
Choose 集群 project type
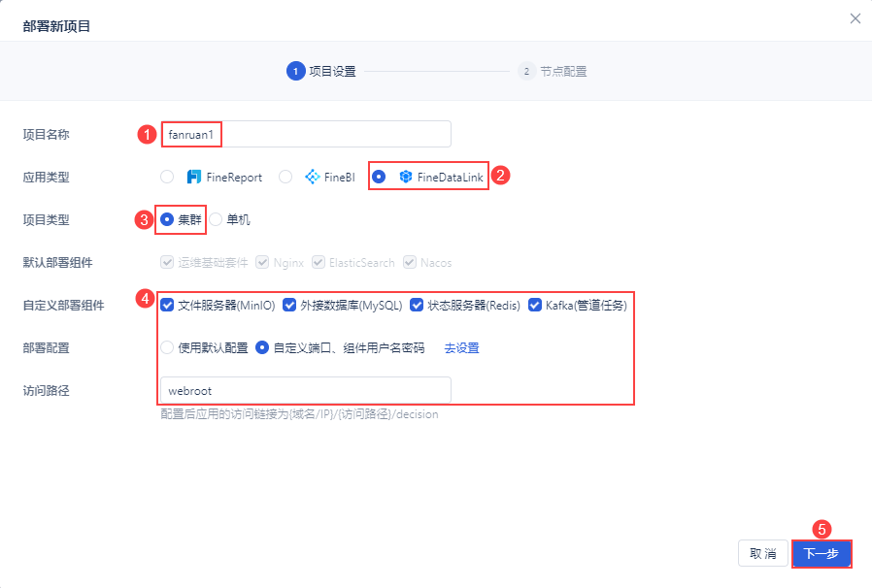[x=167, y=219]
